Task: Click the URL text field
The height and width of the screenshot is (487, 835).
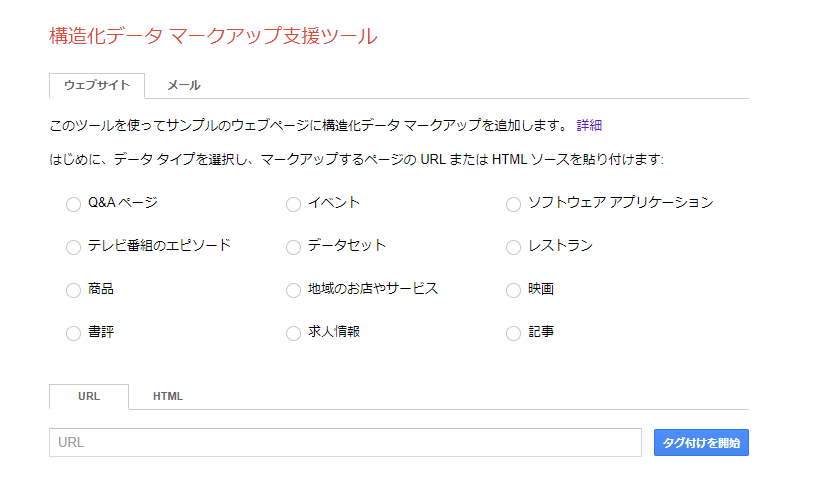Action: (345, 442)
